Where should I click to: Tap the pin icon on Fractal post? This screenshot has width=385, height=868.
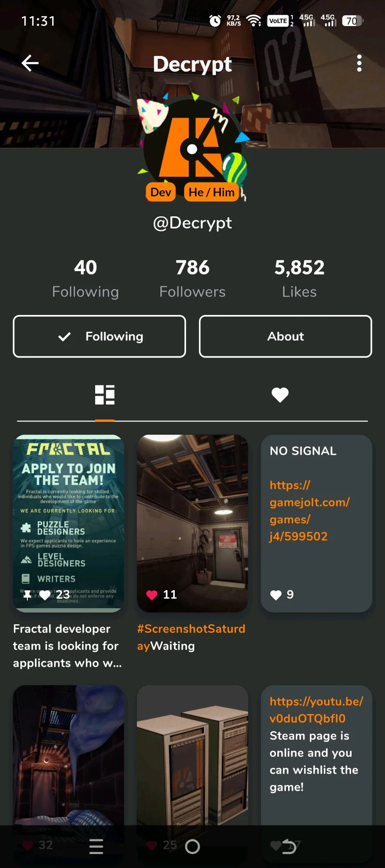[x=27, y=595]
